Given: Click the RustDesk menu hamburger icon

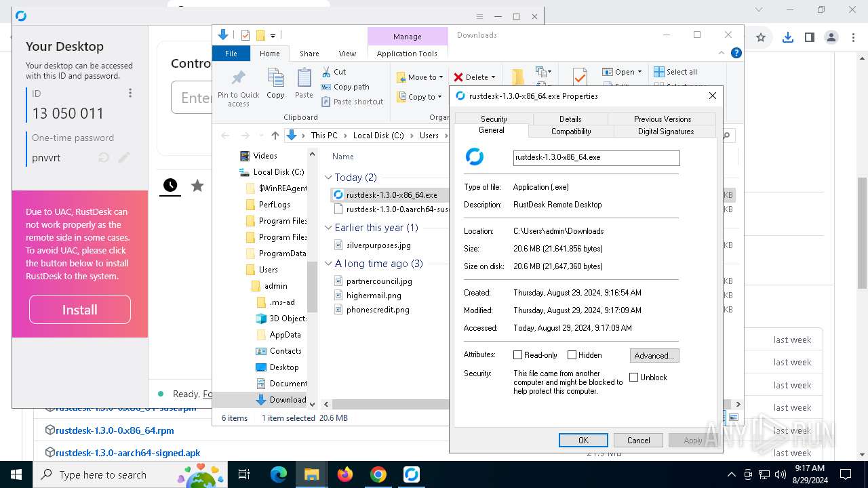Looking at the screenshot, I should coord(479,16).
